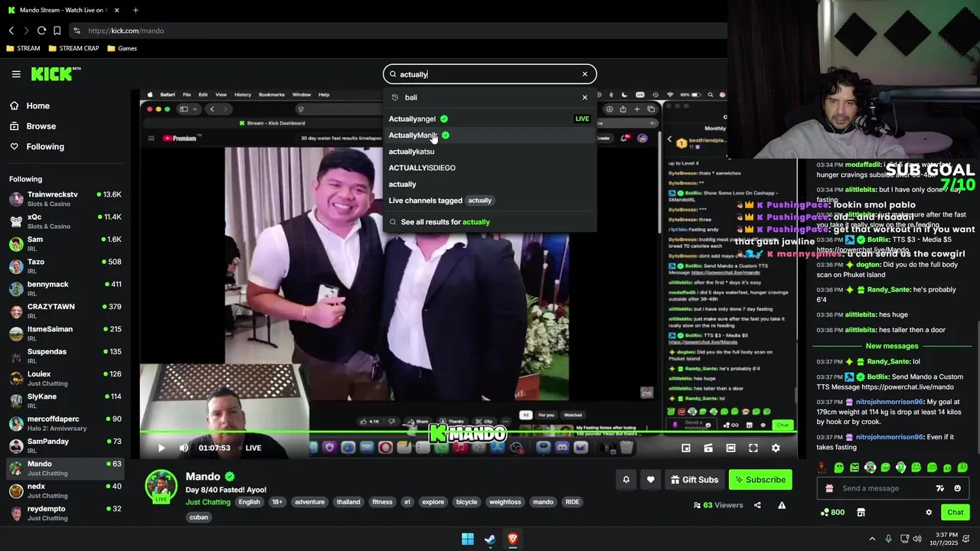Screen dimensions: 980x551
Task: Open bennymack channel in sidebar
Action: pyautogui.click(x=65, y=289)
